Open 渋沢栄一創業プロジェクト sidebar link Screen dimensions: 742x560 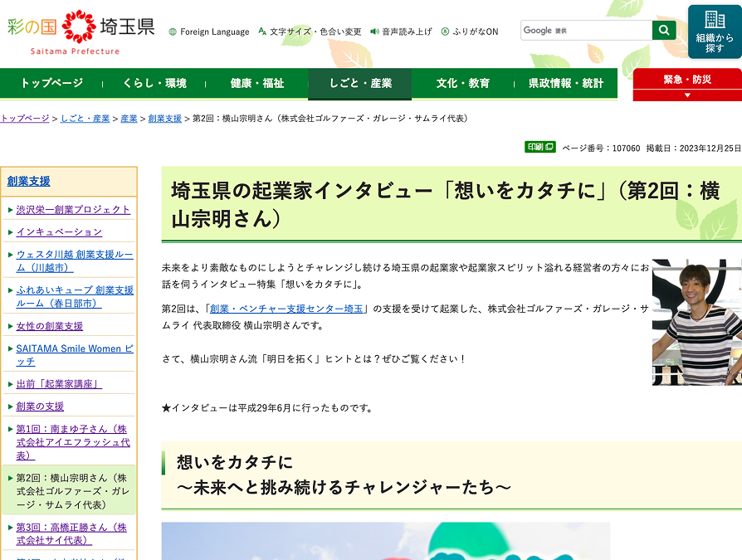point(73,210)
